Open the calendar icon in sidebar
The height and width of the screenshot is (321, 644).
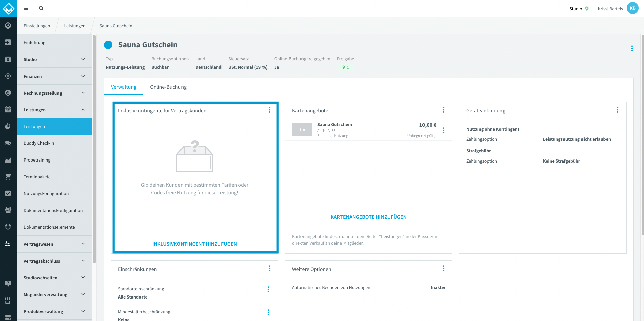[8, 109]
